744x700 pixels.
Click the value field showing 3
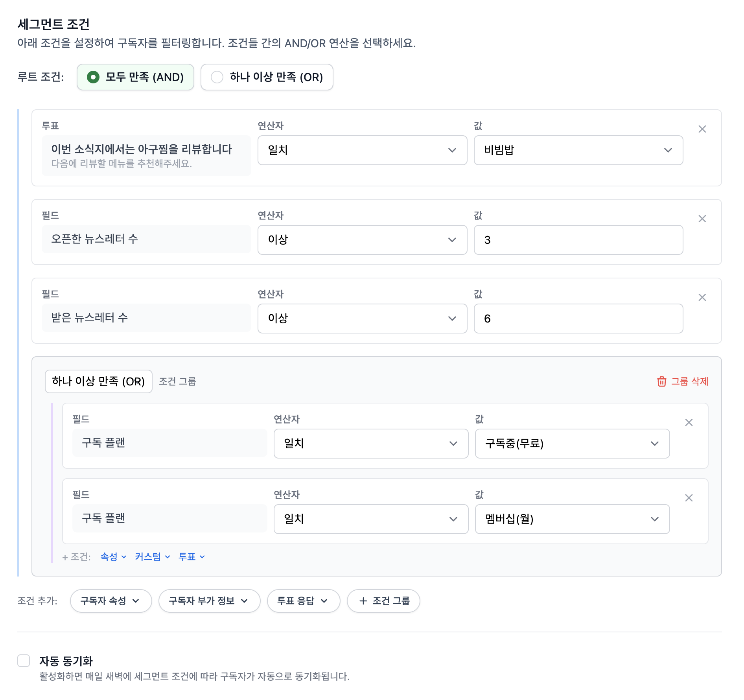(578, 240)
